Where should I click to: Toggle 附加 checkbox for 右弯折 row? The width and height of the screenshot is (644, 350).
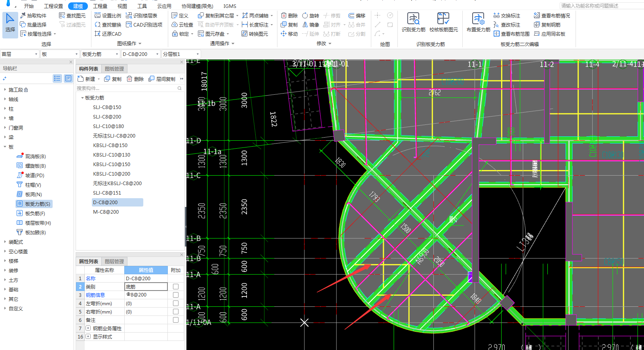[176, 312]
